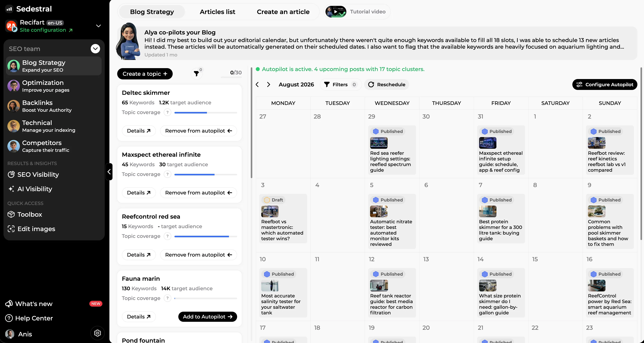
Task: Select the Blog Strategy top tab
Action: point(152,12)
